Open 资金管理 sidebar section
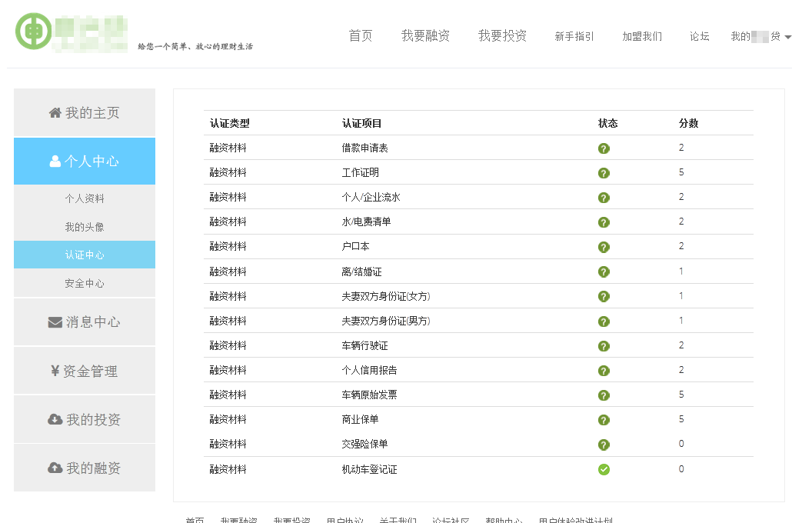The width and height of the screenshot is (812, 523). click(85, 371)
